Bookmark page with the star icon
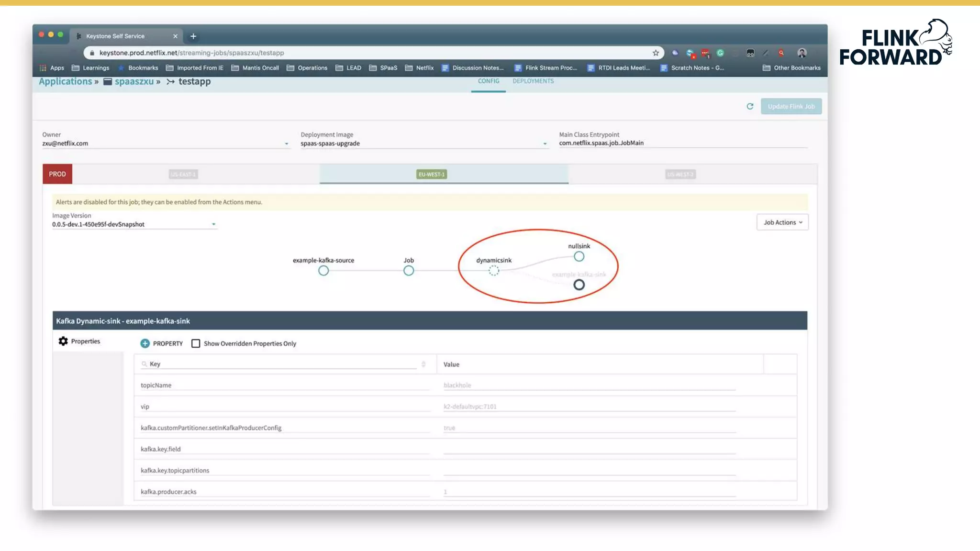The width and height of the screenshot is (980, 551). coord(656,53)
